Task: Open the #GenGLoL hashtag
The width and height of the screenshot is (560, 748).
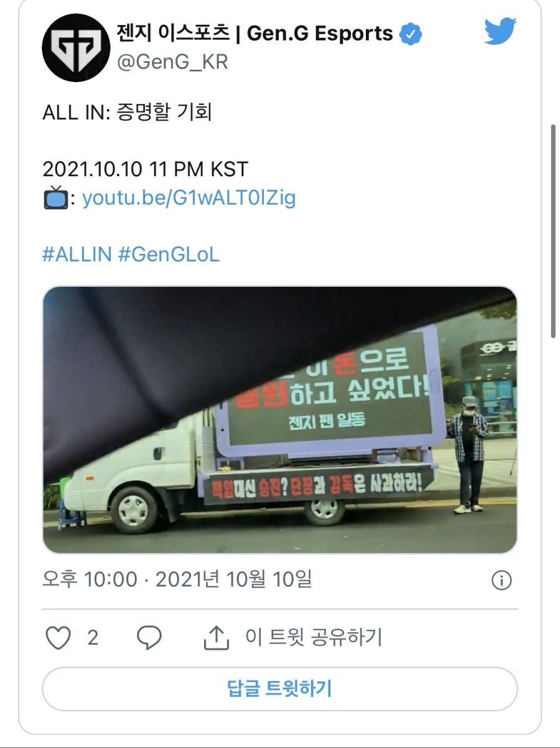Action: click(169, 255)
